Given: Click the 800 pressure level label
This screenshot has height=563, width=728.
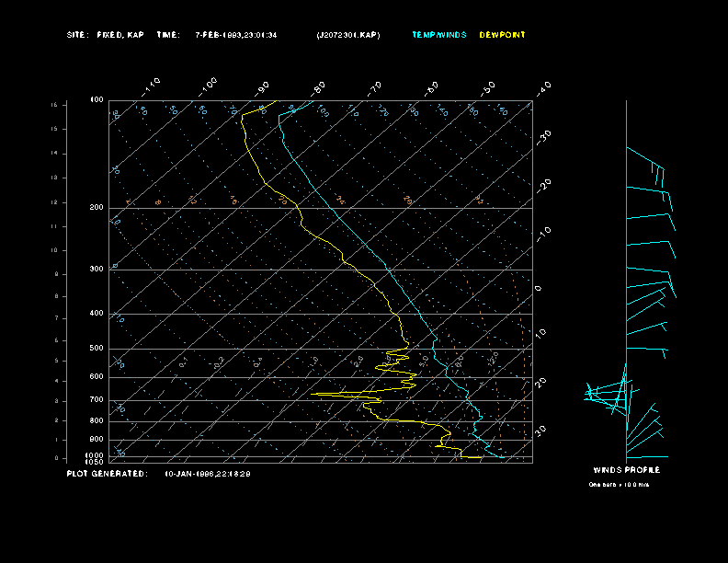Looking at the screenshot, I should click(x=97, y=420).
